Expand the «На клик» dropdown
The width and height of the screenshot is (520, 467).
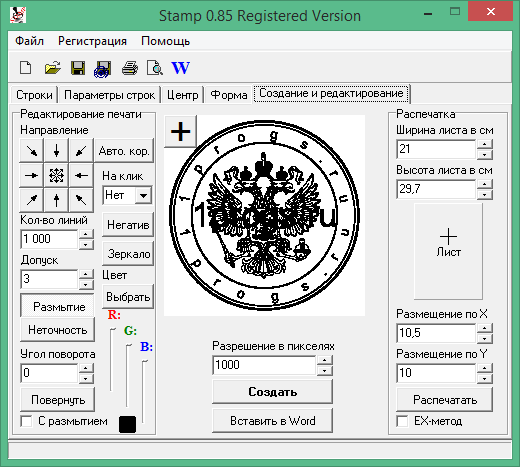143,195
